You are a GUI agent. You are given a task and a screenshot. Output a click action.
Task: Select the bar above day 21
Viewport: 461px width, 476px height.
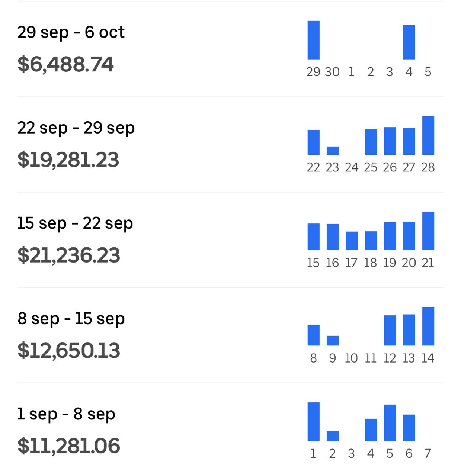point(428,231)
